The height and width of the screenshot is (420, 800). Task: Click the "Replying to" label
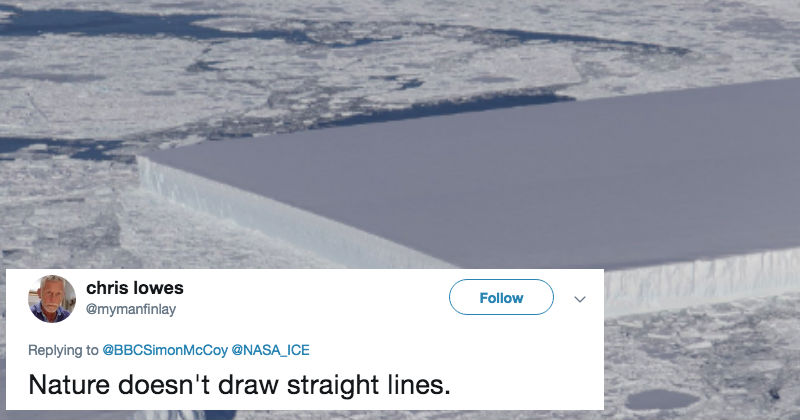(63, 350)
